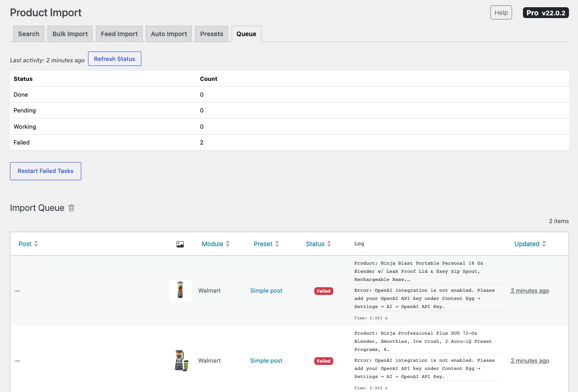
Task: Open Simple post preset for Ninja Blast row
Action: point(266,291)
